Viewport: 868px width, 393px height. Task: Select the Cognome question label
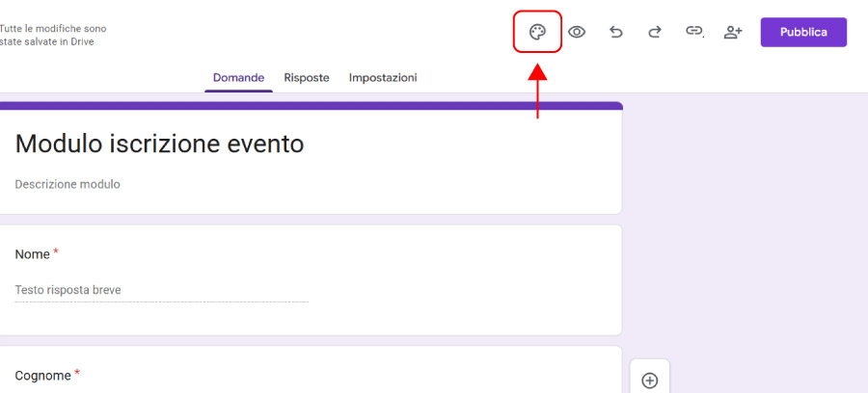pos(43,376)
